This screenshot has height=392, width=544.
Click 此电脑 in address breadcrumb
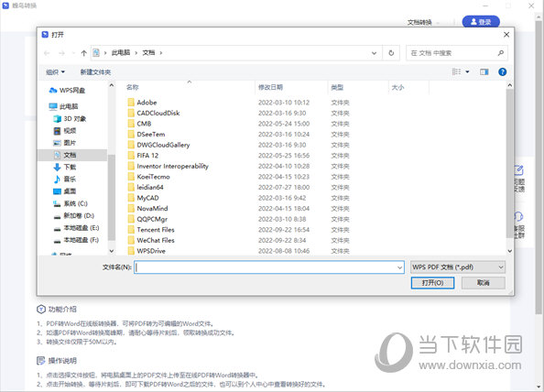point(121,53)
